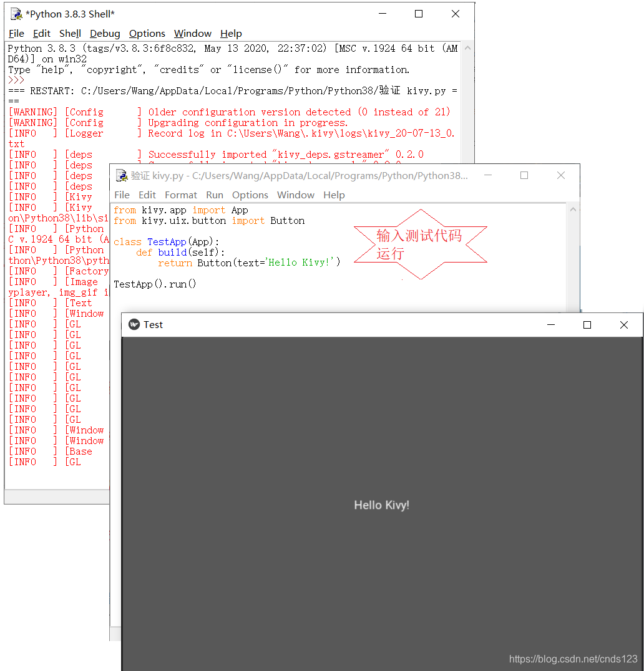Open Help menu in Python Shell window
644x671 pixels.
point(232,34)
